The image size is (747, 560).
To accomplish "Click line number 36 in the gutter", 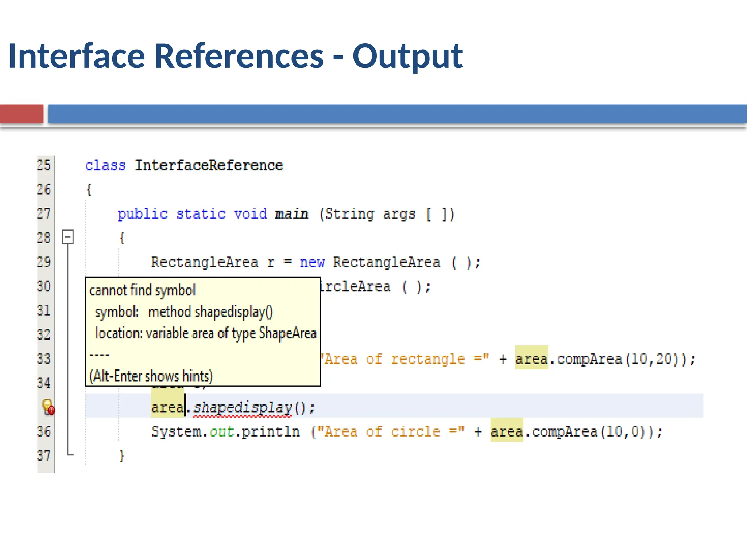I will coord(44,432).
